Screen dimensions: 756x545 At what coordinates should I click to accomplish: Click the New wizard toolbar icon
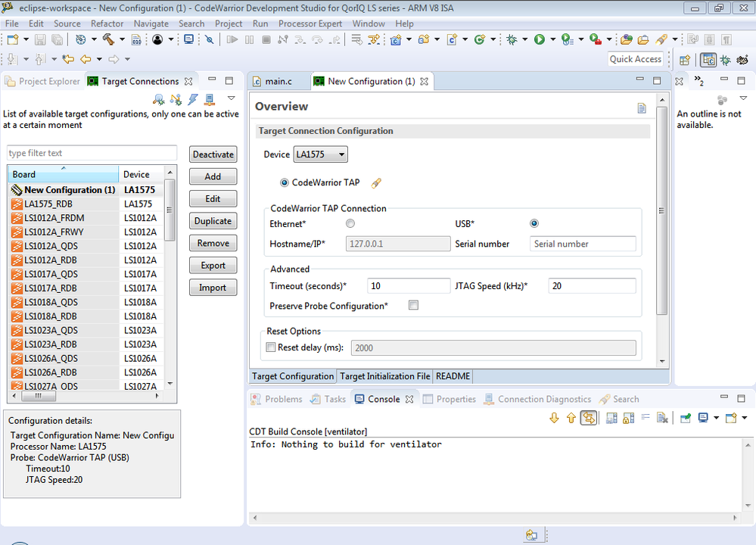(13, 39)
